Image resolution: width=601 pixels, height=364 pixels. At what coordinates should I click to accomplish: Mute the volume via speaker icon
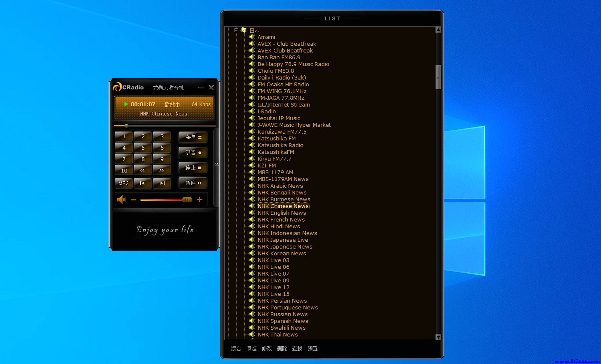click(121, 200)
